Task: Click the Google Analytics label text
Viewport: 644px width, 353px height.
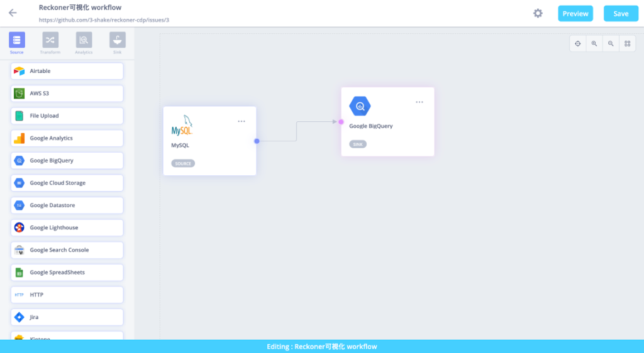Action: (52, 138)
